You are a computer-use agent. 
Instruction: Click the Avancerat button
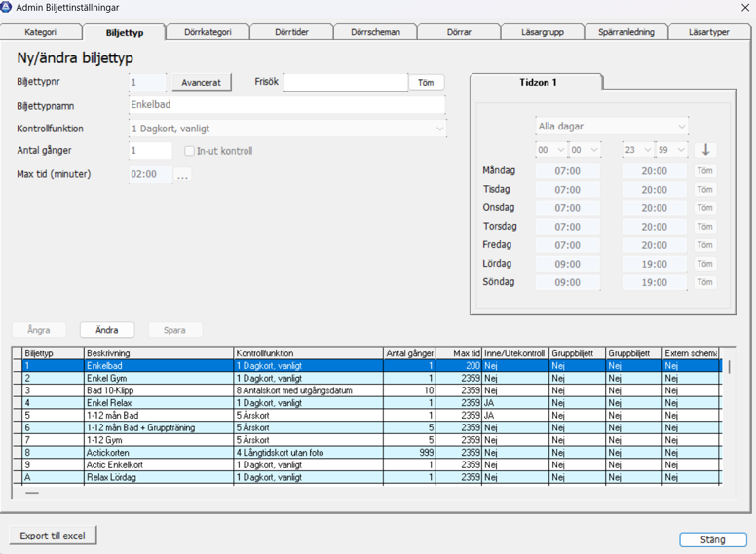tap(201, 83)
